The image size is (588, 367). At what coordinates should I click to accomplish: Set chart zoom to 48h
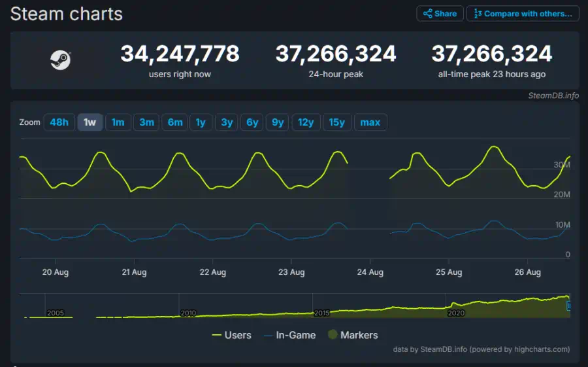point(59,122)
